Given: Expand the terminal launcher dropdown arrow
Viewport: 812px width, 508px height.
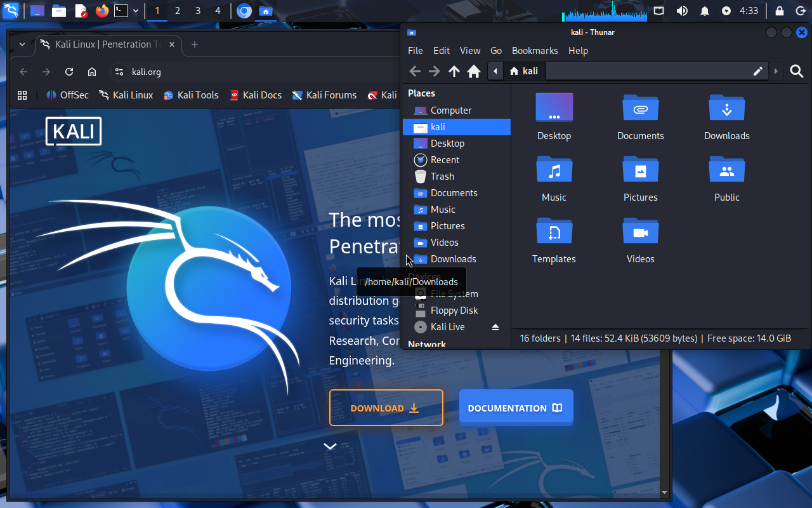Looking at the screenshot, I should tap(136, 11).
